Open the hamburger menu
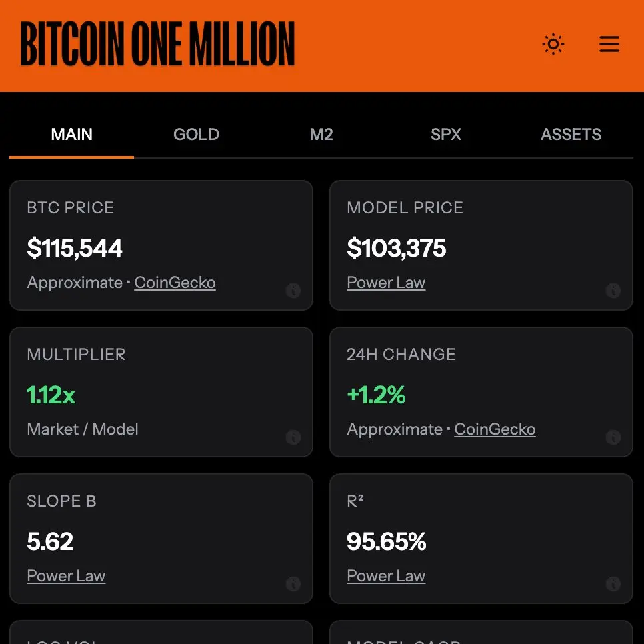 point(609,44)
